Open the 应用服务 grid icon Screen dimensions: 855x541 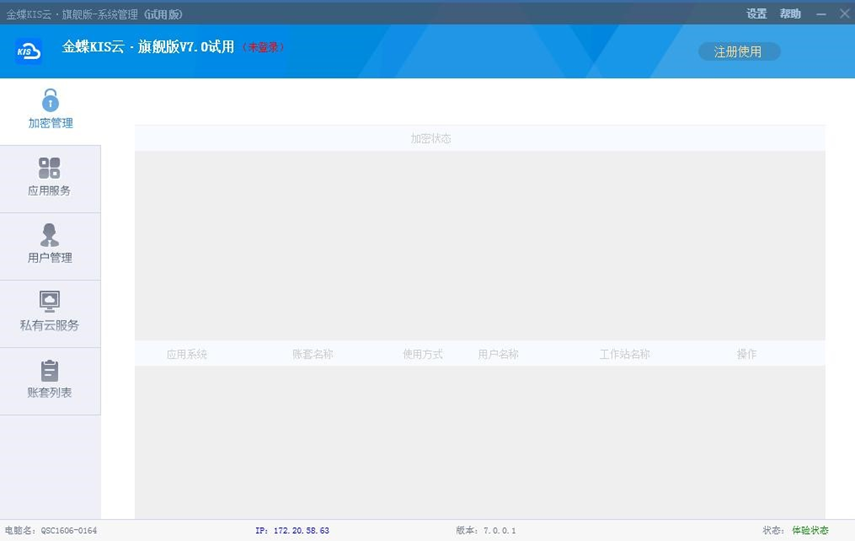pyautogui.click(x=50, y=168)
